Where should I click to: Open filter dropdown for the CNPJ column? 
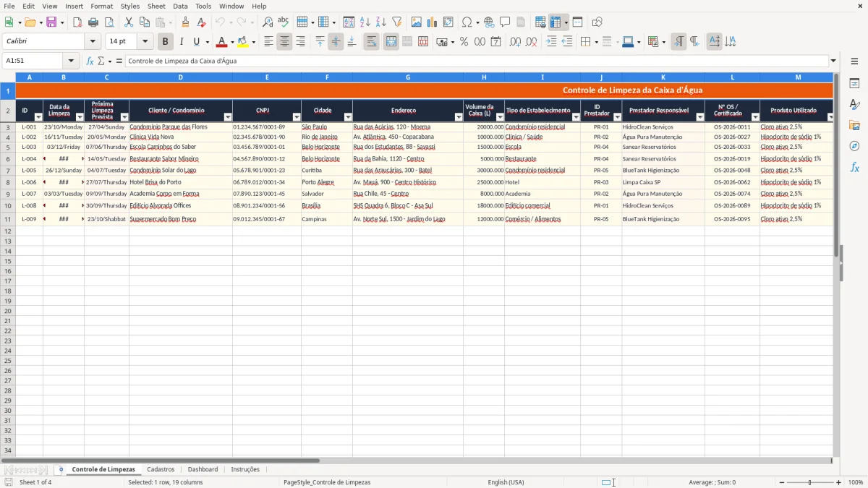[x=296, y=117]
